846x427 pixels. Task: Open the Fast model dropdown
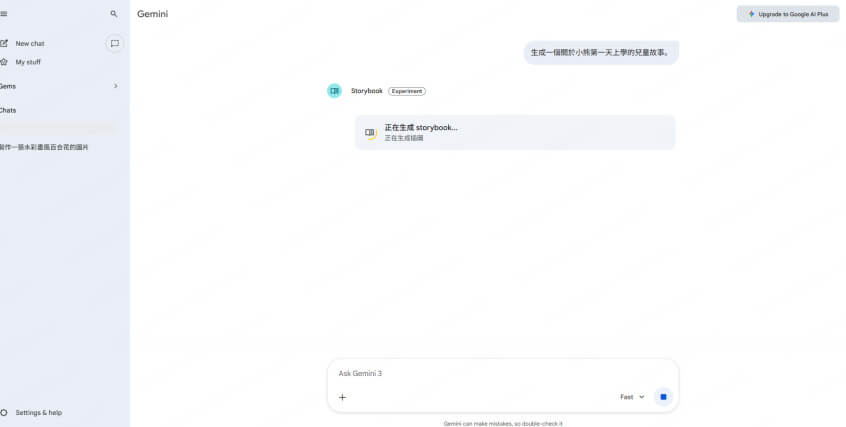tap(632, 397)
